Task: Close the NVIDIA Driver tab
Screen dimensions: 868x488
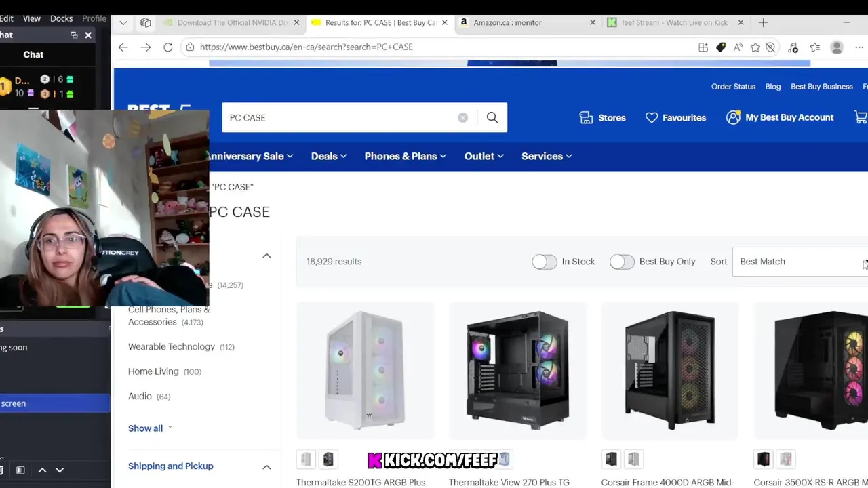Action: pos(296,22)
